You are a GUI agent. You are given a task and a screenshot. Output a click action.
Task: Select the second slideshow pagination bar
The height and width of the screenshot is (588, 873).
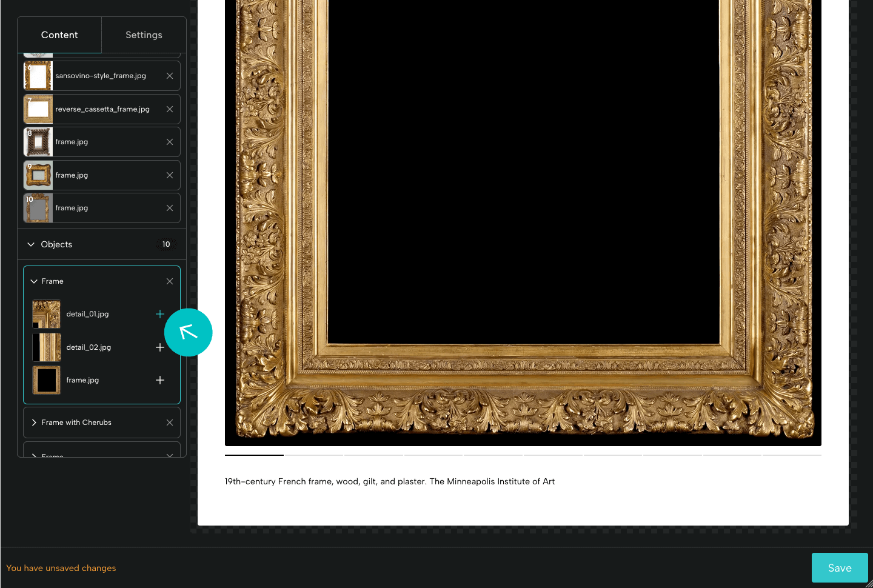[313, 455]
